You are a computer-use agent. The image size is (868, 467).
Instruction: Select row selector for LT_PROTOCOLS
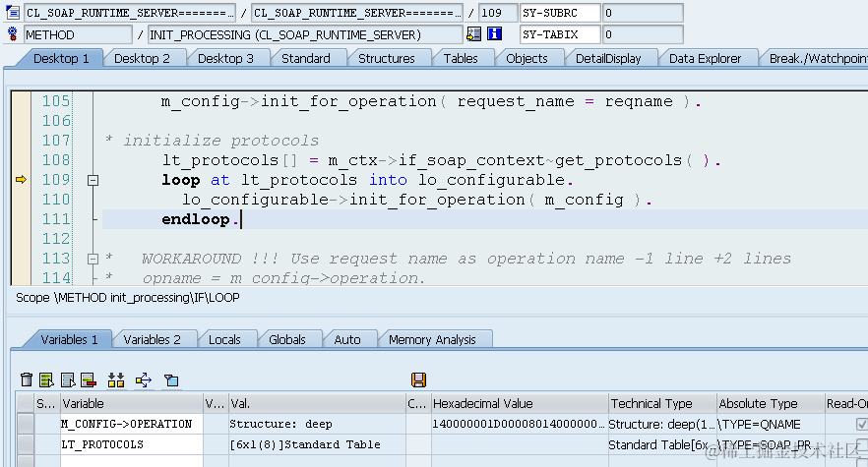[x=25, y=444]
